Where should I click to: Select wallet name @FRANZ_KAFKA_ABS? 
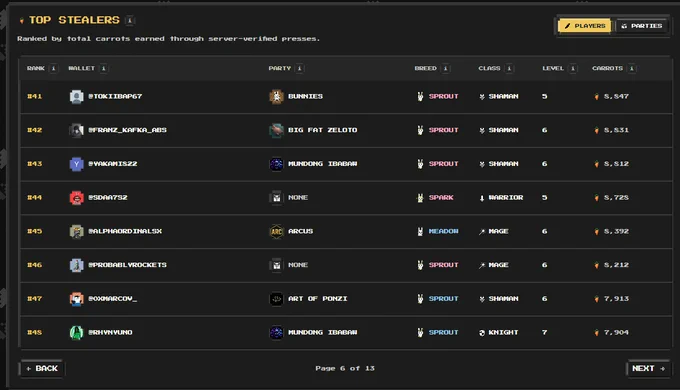[128, 130]
